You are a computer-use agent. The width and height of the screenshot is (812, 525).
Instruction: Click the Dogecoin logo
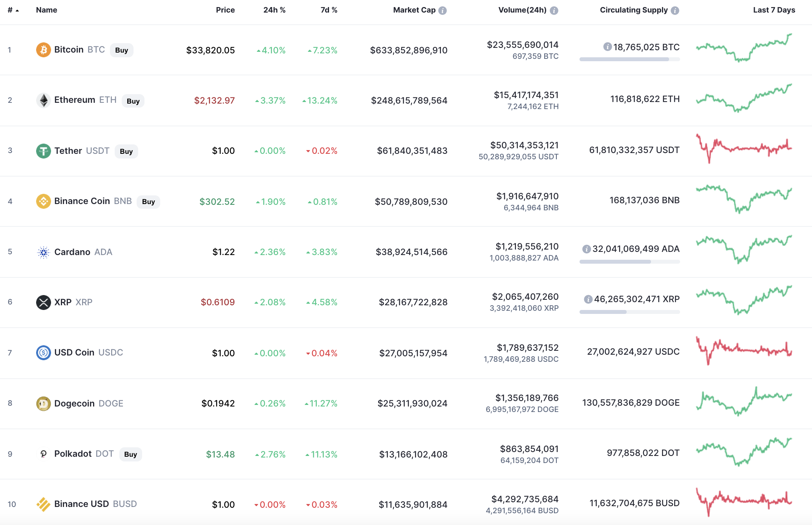coord(44,403)
